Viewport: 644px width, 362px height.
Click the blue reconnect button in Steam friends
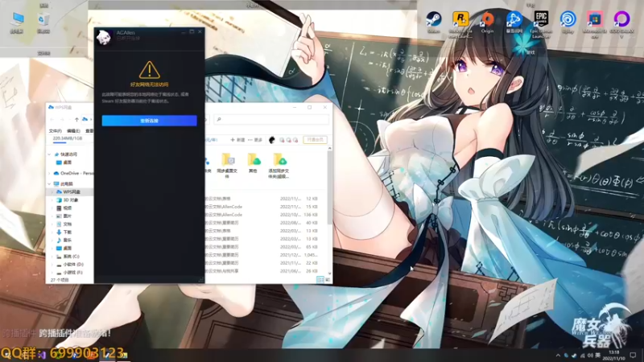pos(150,121)
